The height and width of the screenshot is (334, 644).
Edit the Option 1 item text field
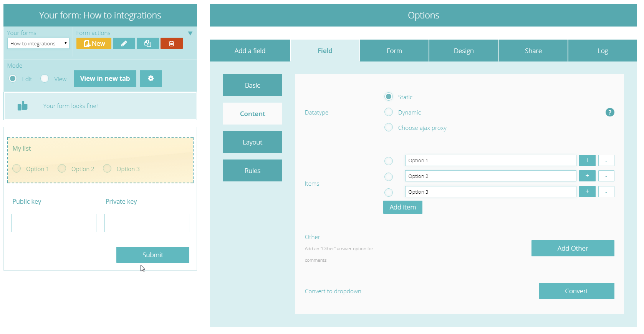pyautogui.click(x=491, y=160)
